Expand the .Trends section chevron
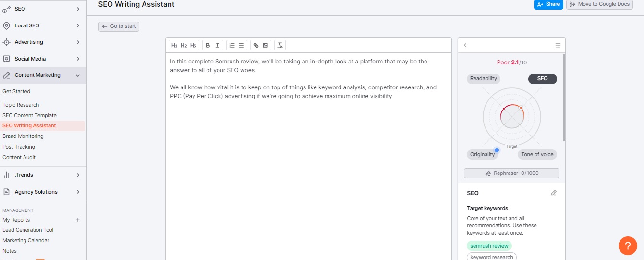The height and width of the screenshot is (260, 644). coord(78,175)
